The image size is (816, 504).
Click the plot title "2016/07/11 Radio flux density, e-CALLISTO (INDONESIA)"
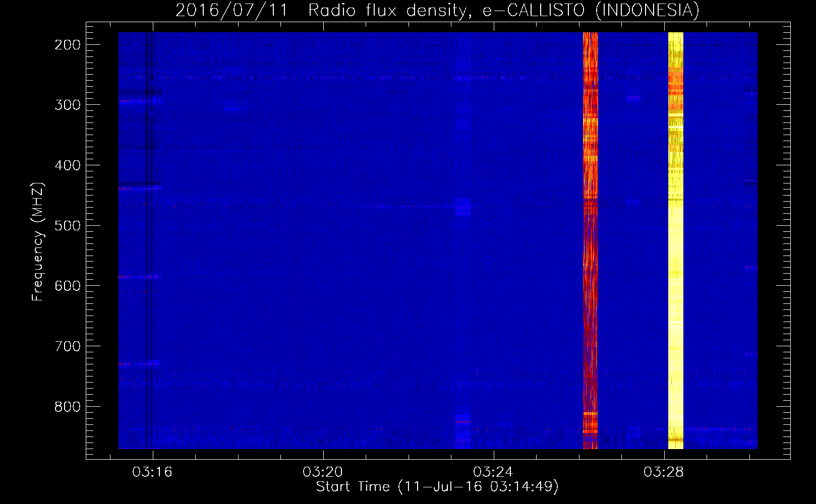[437, 10]
